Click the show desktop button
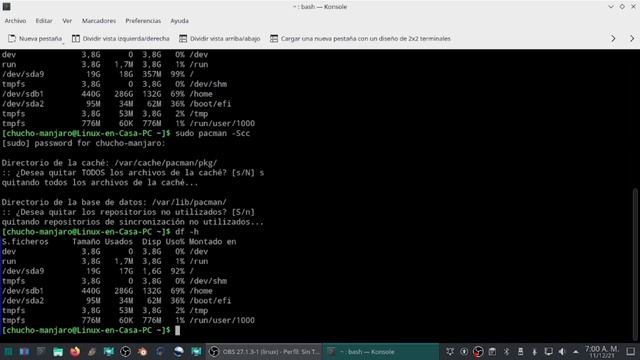 pyautogui.click(x=631, y=351)
